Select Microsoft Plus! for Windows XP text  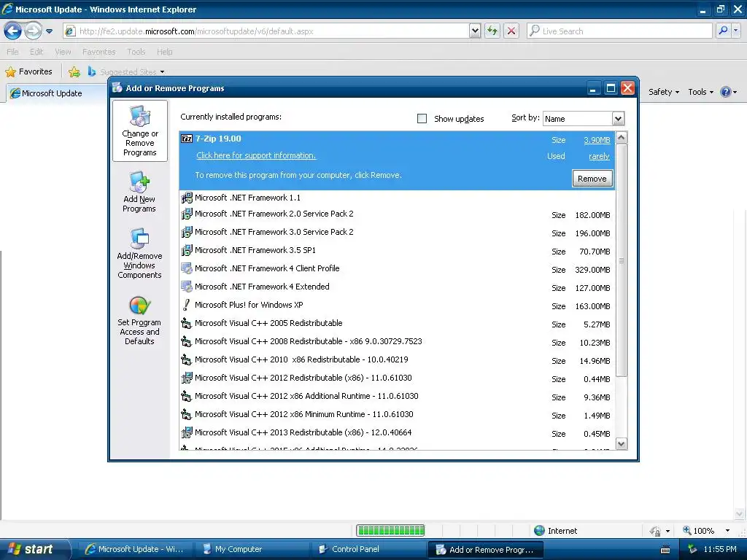click(x=249, y=305)
